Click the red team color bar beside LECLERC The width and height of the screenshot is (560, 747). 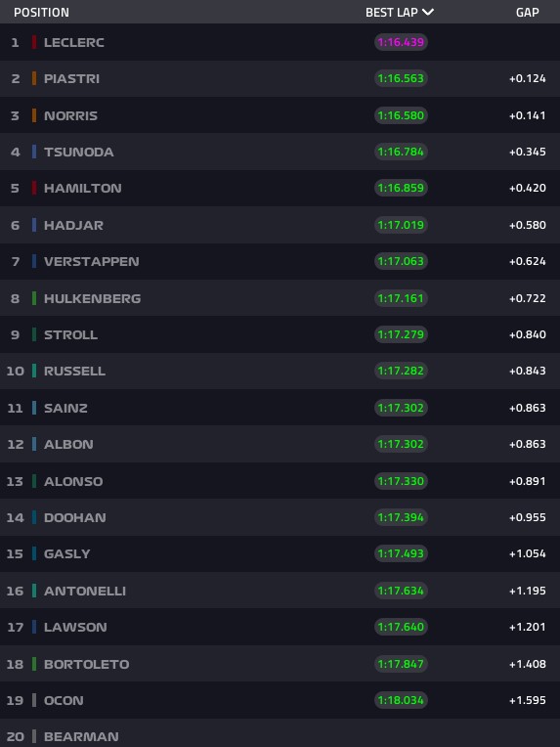click(34, 42)
